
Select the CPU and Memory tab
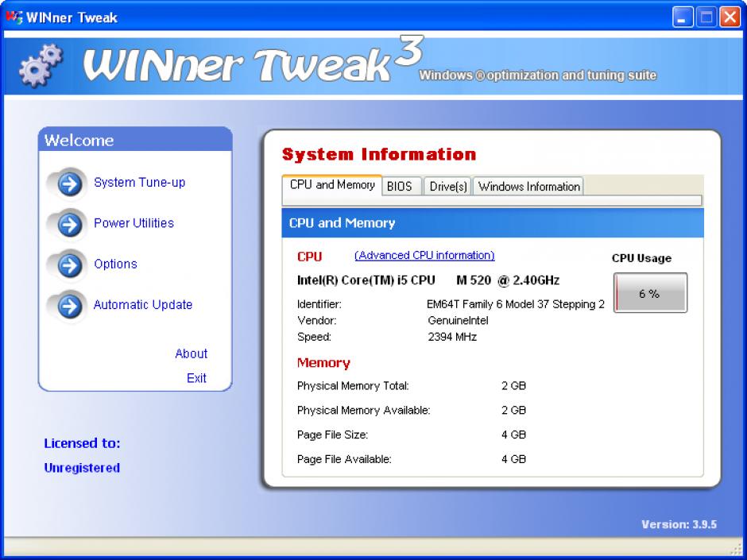click(x=332, y=185)
